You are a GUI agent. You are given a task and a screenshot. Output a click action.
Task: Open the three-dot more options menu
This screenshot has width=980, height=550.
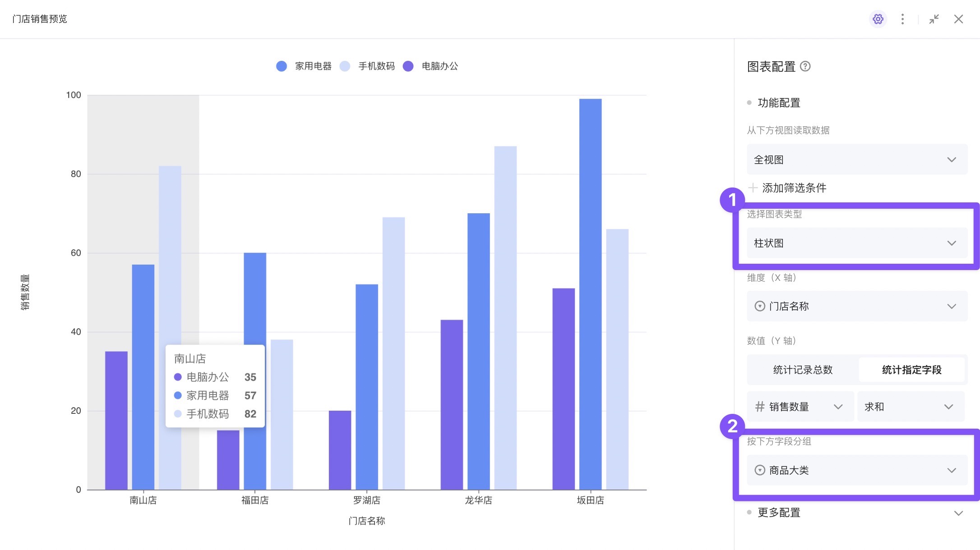tap(902, 19)
